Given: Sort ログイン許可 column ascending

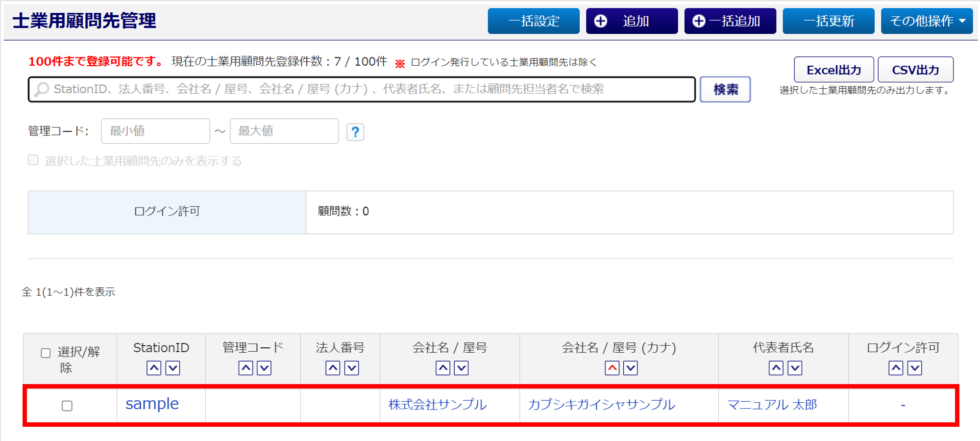Looking at the screenshot, I should tap(896, 368).
